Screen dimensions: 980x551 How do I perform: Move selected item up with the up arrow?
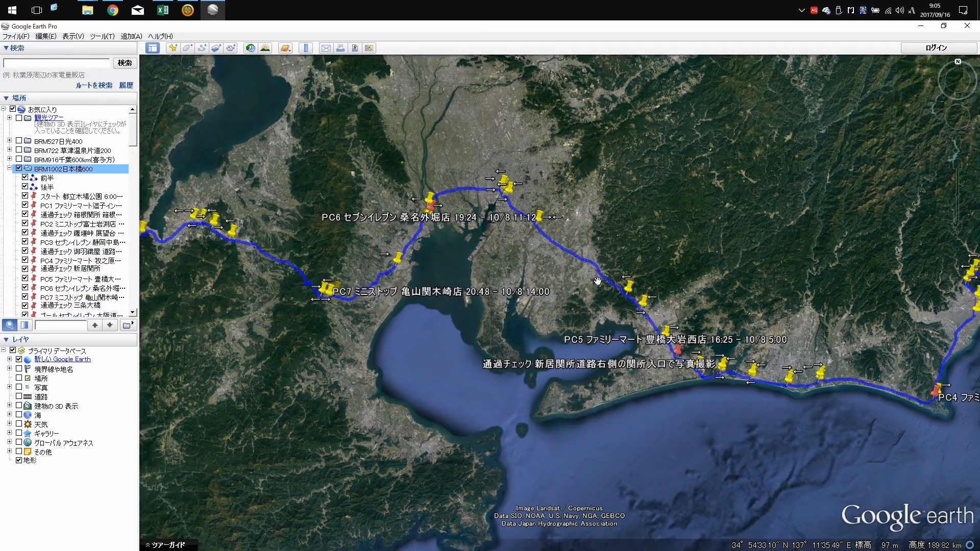point(95,325)
